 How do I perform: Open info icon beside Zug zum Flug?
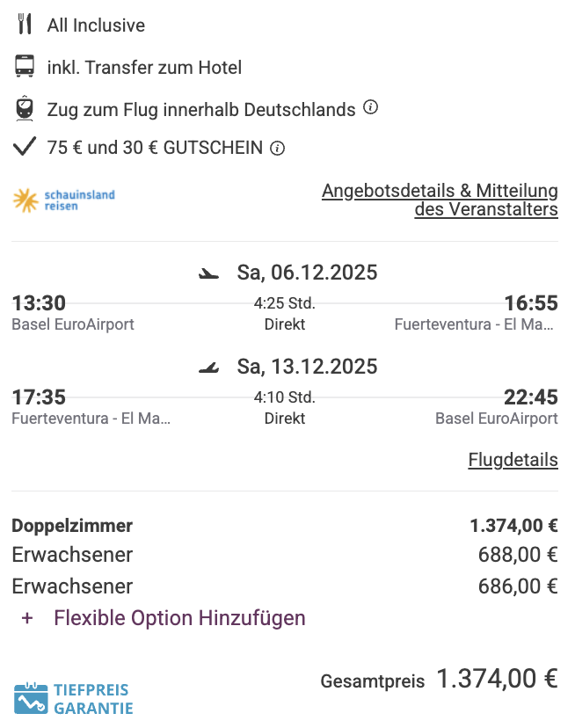coord(371,108)
